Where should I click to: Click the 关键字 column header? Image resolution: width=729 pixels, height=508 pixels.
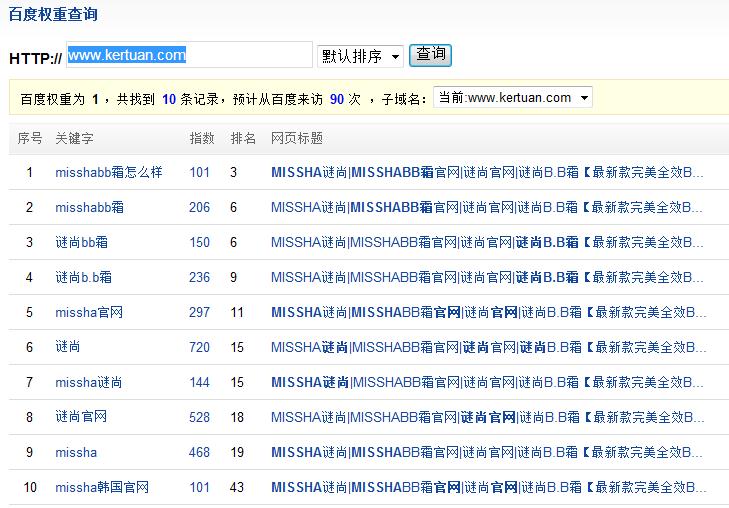tap(74, 138)
